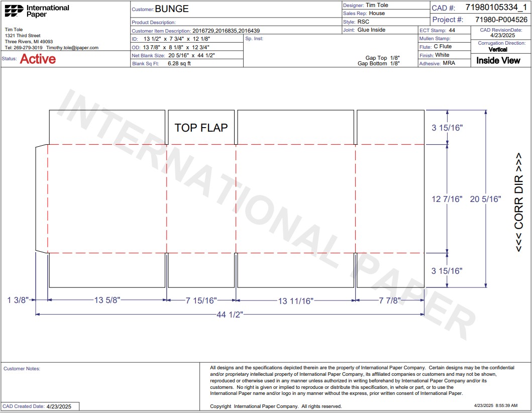The image size is (532, 413).
Task: Select sales rep value House
Action: coord(377,13)
